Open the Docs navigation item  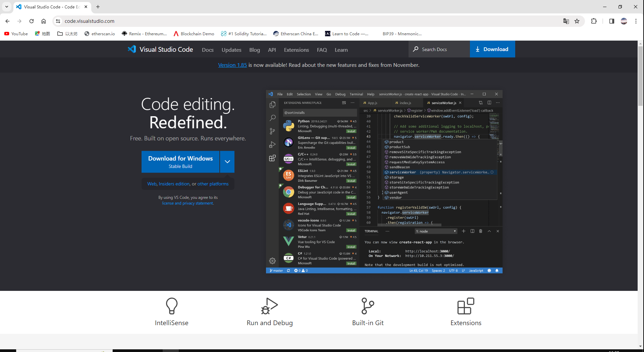[x=208, y=50]
